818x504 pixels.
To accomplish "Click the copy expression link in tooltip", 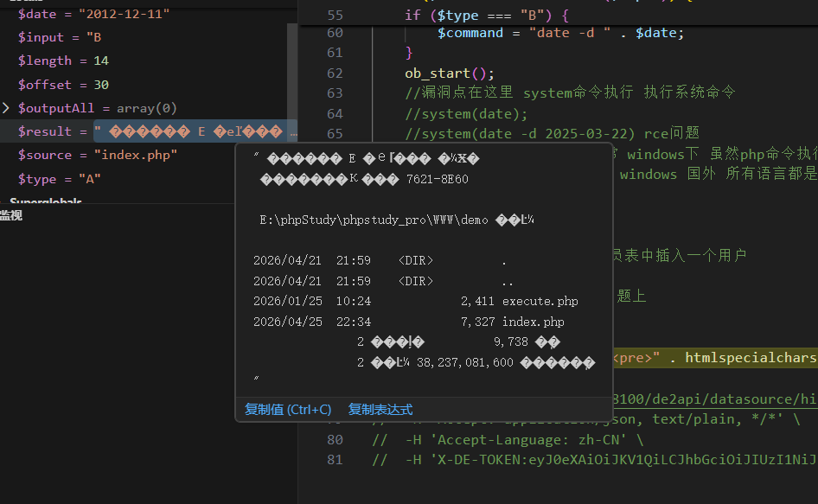I will coord(380,410).
